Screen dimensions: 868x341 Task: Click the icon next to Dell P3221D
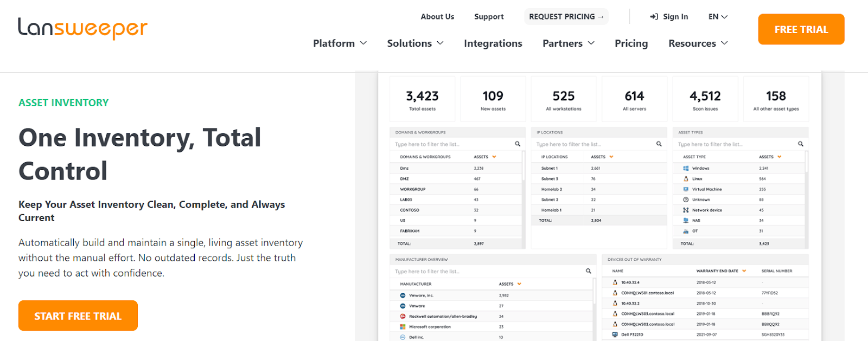coord(615,334)
